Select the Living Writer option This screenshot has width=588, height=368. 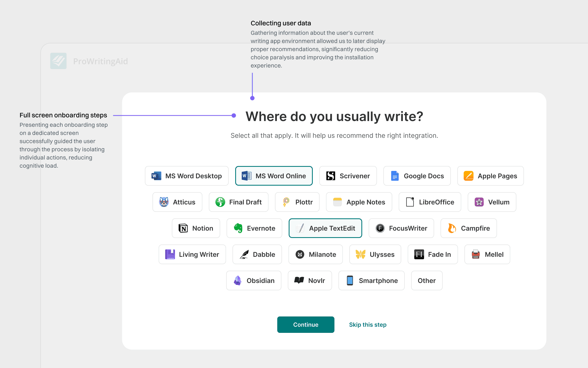pyautogui.click(x=192, y=254)
